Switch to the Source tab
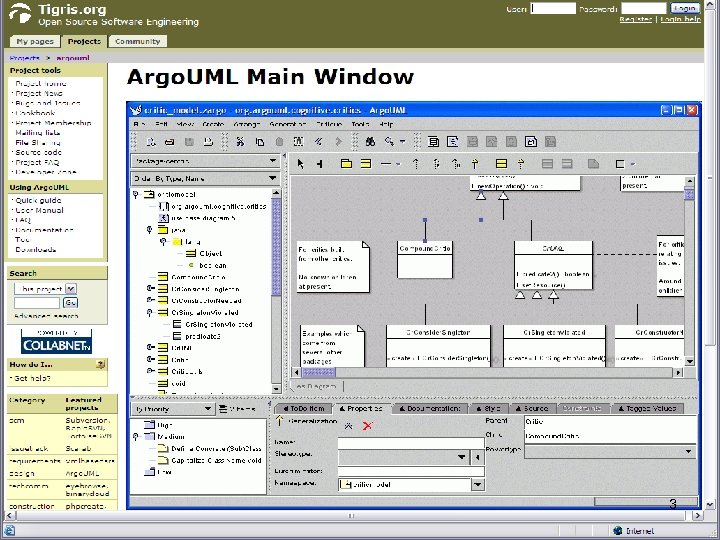The image size is (720, 540). point(531,408)
